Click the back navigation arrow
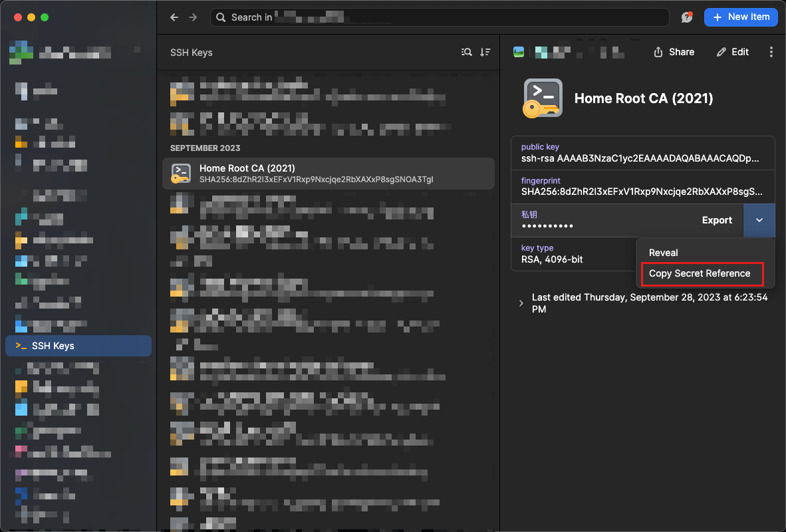The height and width of the screenshot is (532, 786). pyautogui.click(x=174, y=17)
